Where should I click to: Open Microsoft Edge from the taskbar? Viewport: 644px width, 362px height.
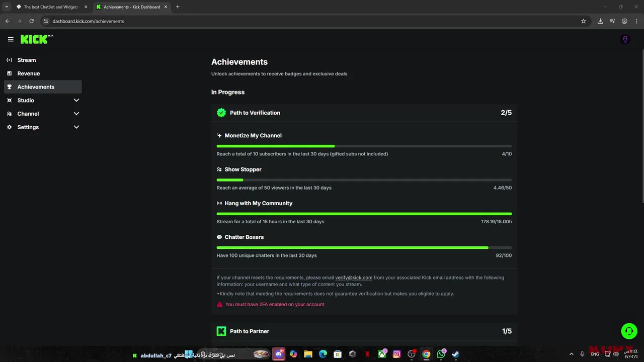tap(323, 354)
